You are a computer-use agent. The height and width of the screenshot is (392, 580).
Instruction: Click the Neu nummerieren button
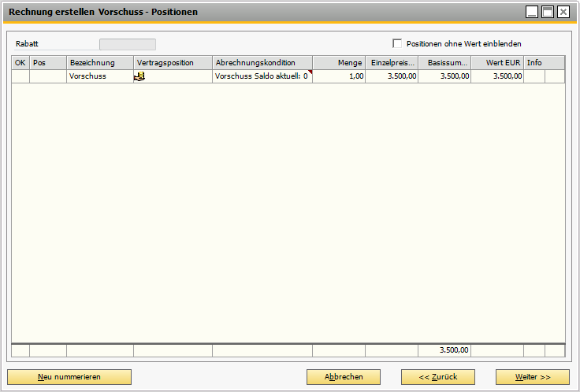pos(69,377)
